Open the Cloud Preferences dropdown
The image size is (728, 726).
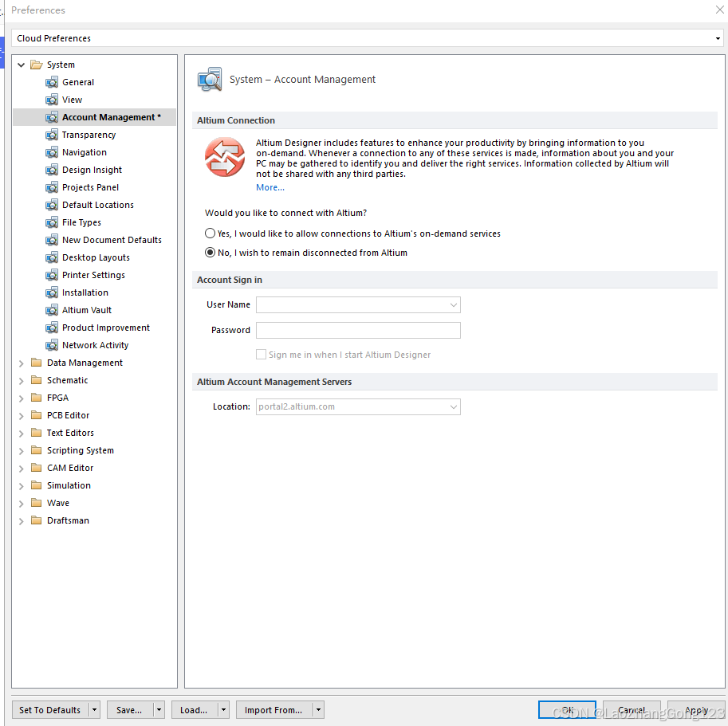[x=718, y=38]
